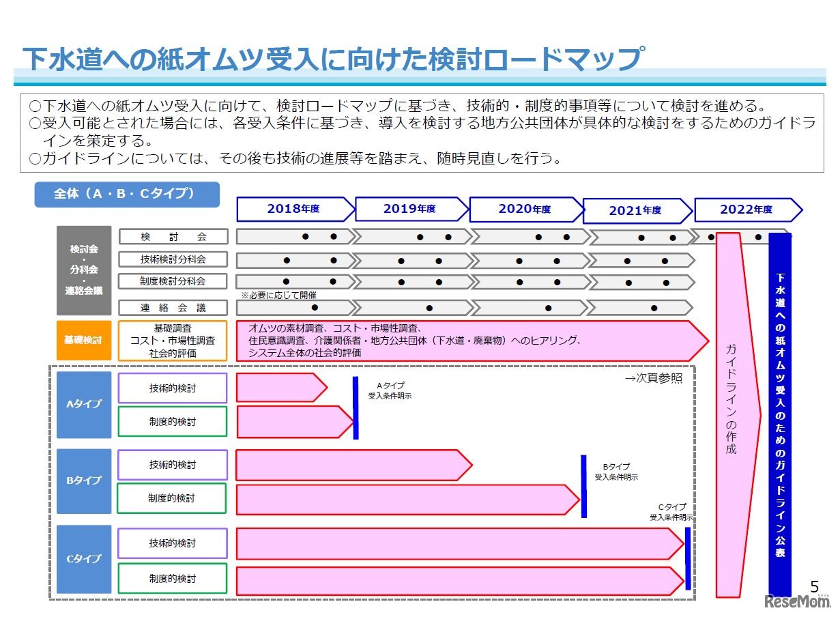Select the 検討会 row label

(x=173, y=236)
